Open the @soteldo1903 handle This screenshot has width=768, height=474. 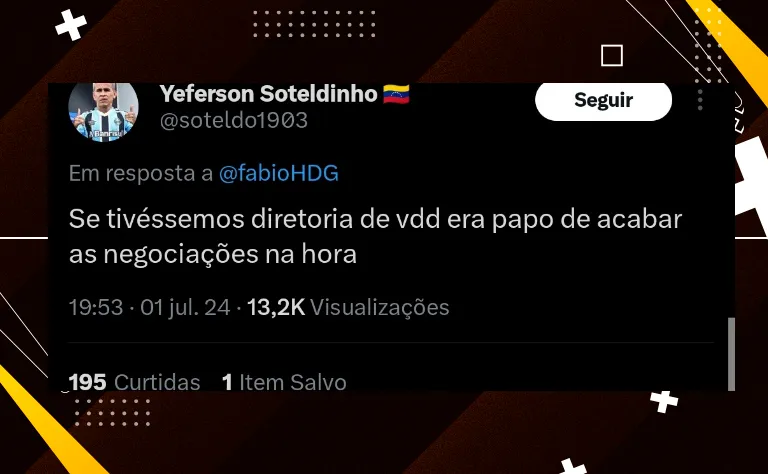234,120
